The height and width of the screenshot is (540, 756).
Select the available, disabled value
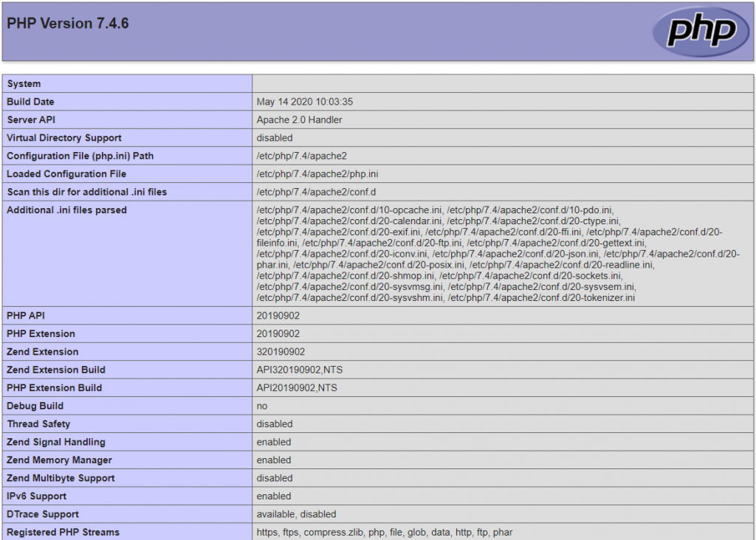click(297, 514)
